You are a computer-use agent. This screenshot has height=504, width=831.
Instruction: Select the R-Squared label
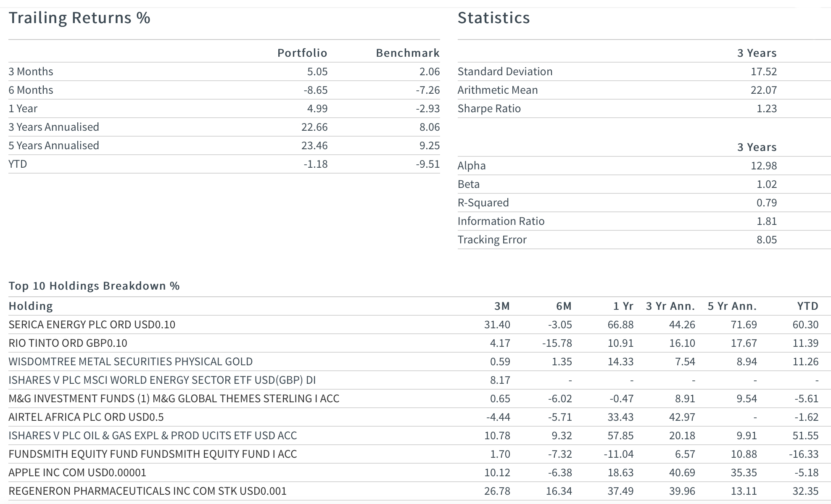pyautogui.click(x=483, y=203)
